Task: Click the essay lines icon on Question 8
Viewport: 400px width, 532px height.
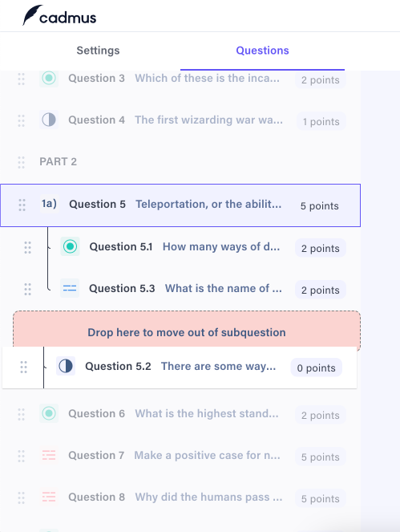Action: [49, 497]
